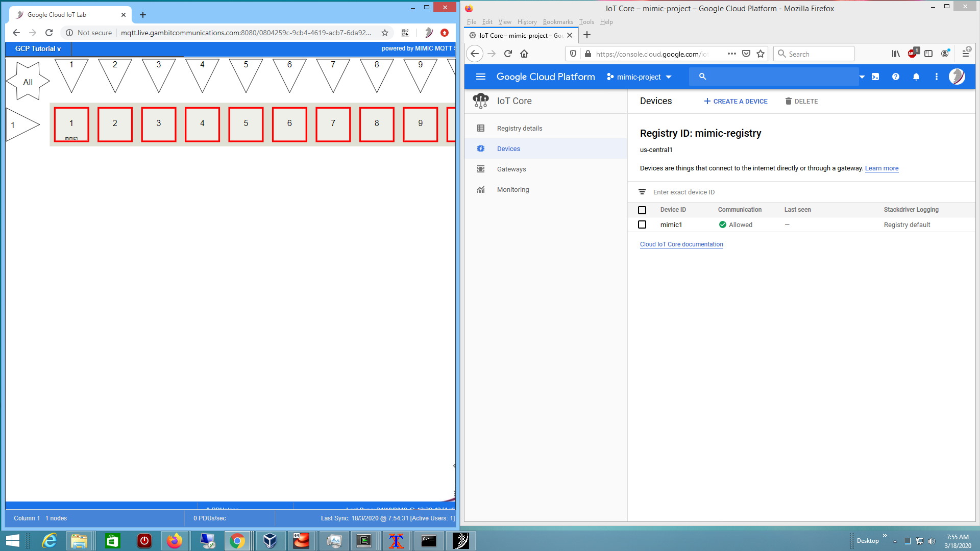Open the mimic-project selector dropdown
980x551 pixels.
639,77
